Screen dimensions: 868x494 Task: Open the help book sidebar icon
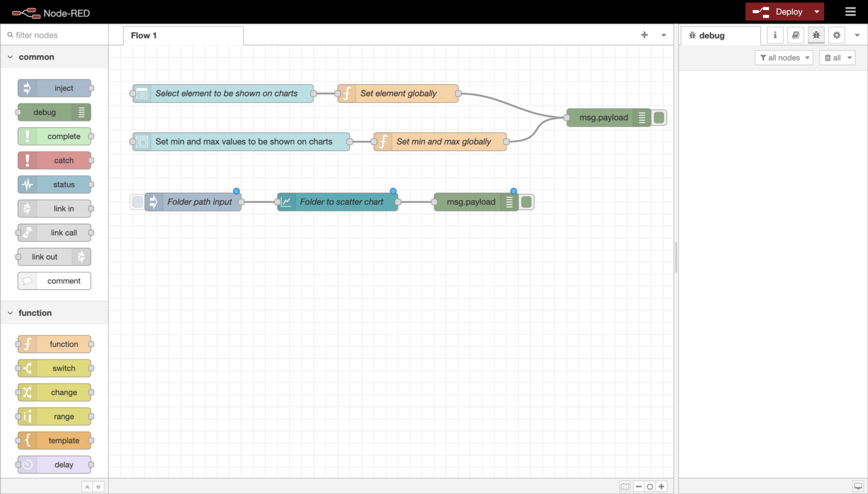point(795,35)
